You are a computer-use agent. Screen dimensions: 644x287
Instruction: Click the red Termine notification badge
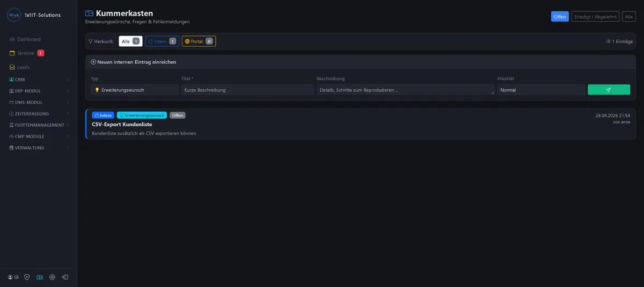coord(41,53)
